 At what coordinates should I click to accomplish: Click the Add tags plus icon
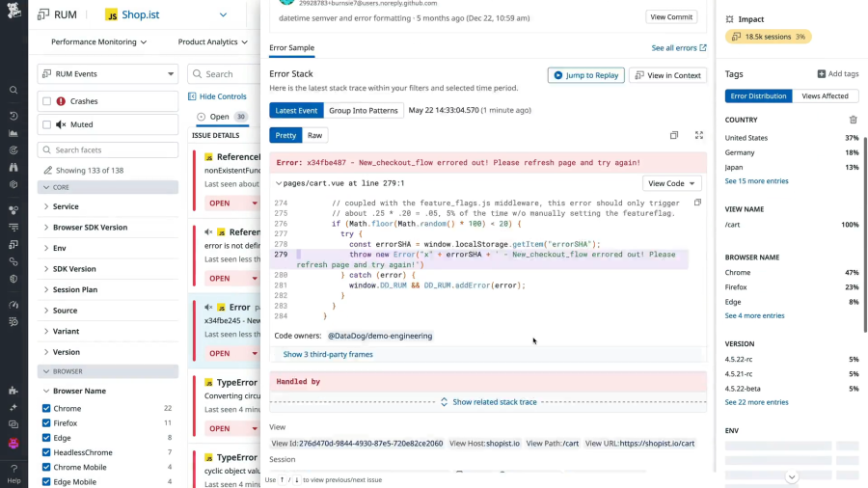click(x=822, y=73)
